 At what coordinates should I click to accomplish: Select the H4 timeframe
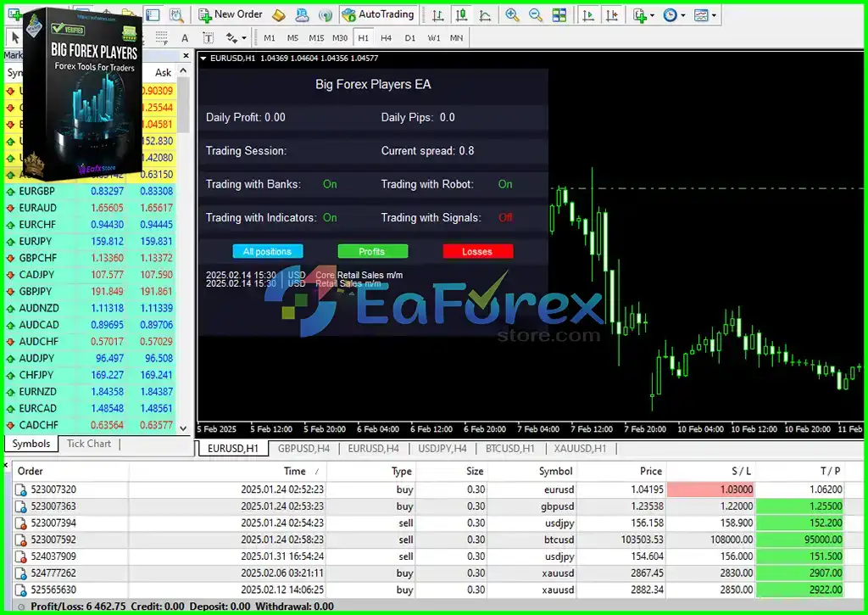tap(386, 37)
